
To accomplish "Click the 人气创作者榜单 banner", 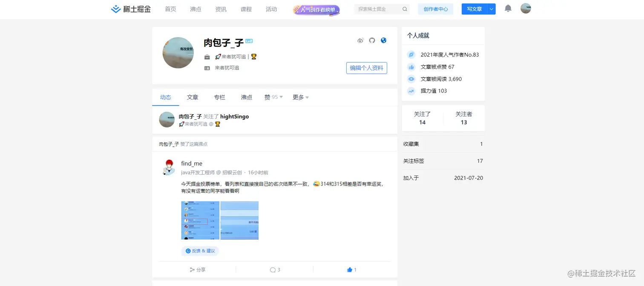I will (316, 9).
